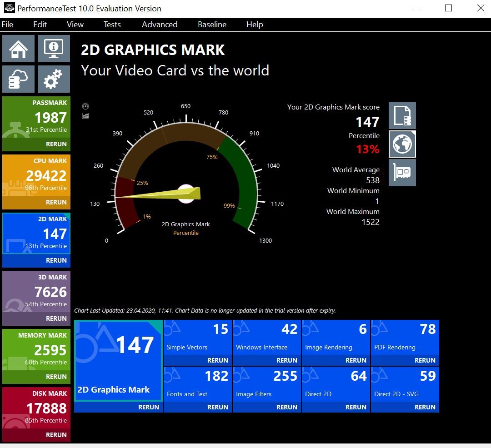Screen dimensions: 491x448
Task: Rerun the Memory Mark test
Action: (36, 377)
